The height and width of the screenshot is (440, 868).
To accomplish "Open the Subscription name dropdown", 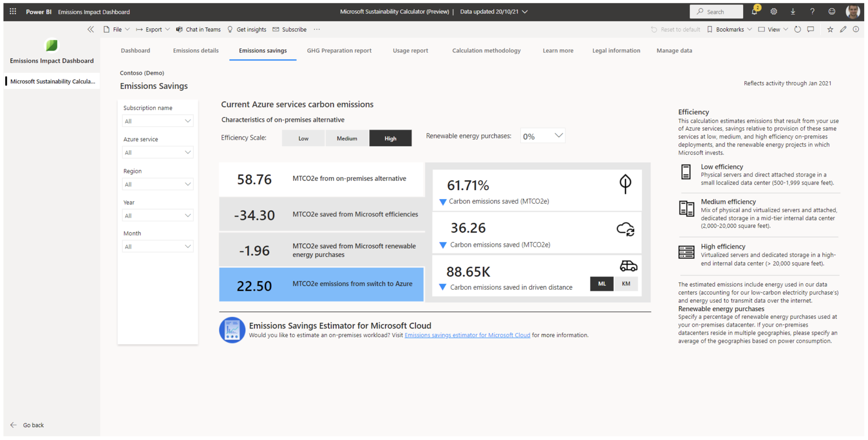I will coord(158,121).
